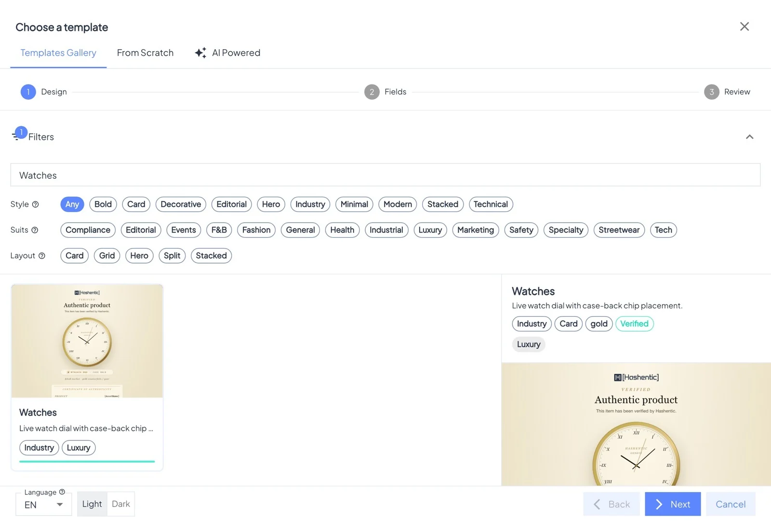Toggle the Health suits filter
Viewport: 771px width, 532px height.
pyautogui.click(x=342, y=230)
